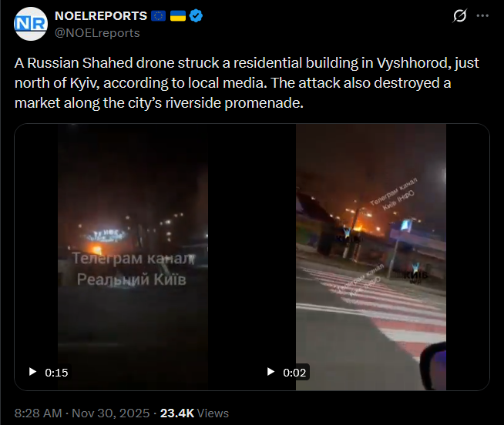Open the NOELREPORTS display name link
Image resolution: width=504 pixels, height=425 pixels.
[101, 15]
